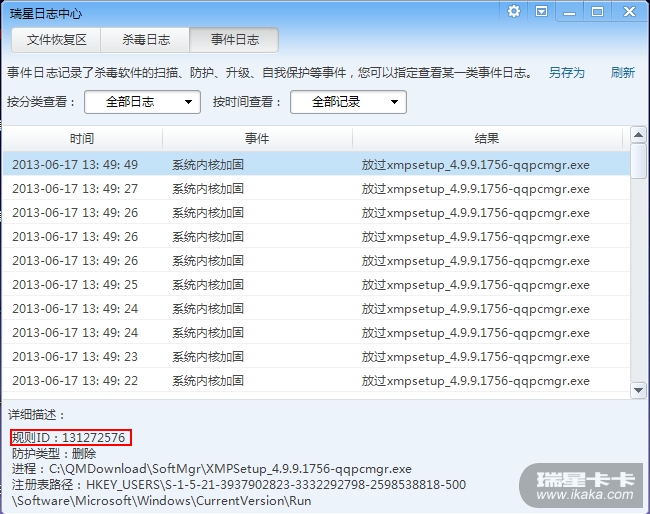Select the 事件日志 tab
This screenshot has height=514, width=650.
234,40
